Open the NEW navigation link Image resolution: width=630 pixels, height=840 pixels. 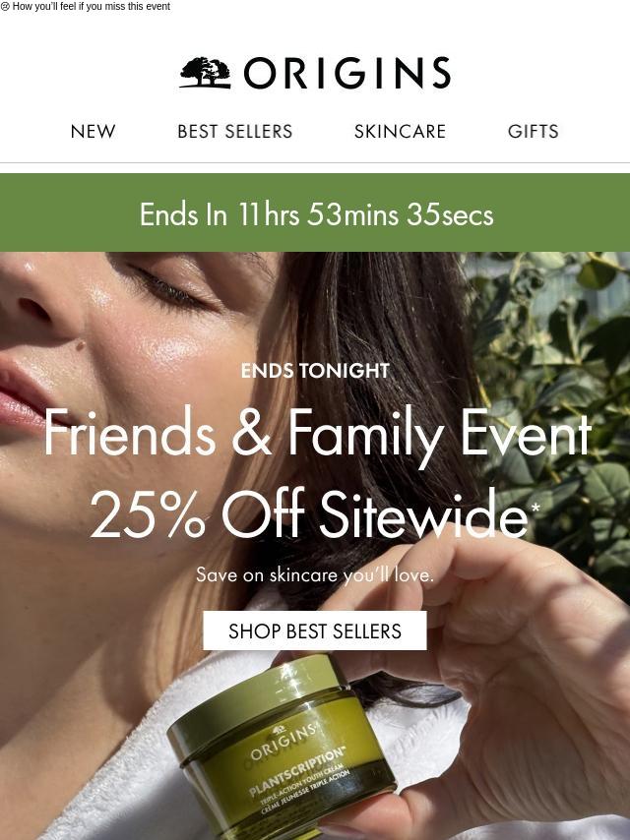tap(93, 131)
